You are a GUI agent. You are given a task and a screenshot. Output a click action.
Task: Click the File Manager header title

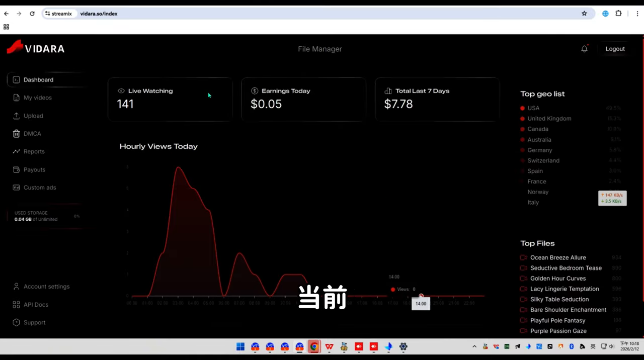[320, 49]
